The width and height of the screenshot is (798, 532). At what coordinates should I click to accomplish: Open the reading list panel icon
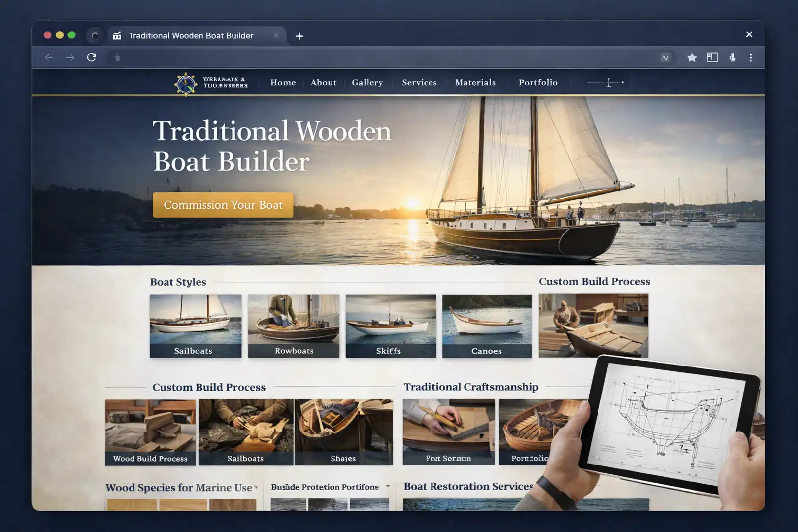click(x=712, y=57)
